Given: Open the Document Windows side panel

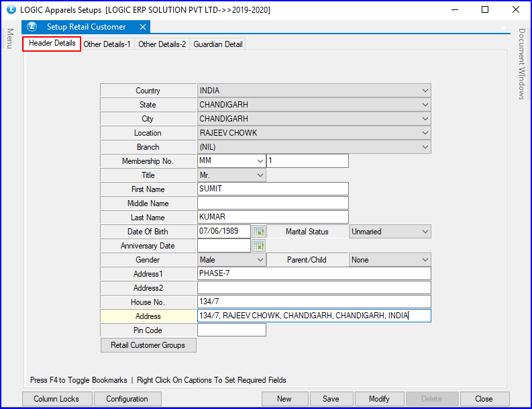Looking at the screenshot, I should coord(521,64).
